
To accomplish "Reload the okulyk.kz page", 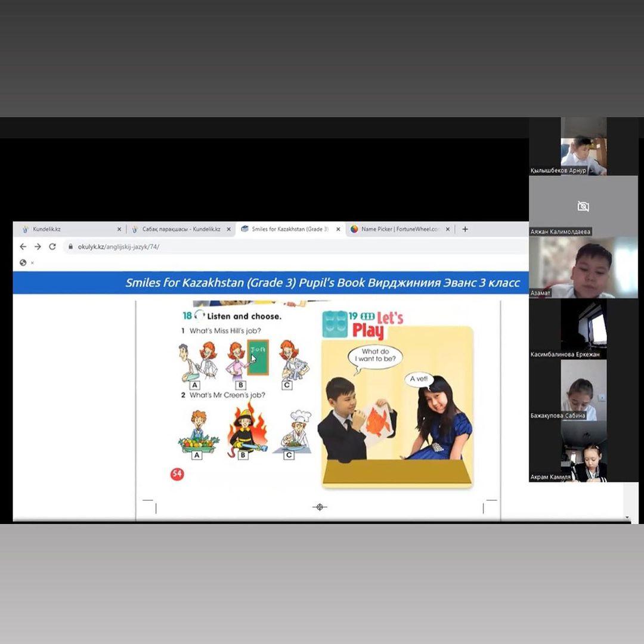I will 52,246.
